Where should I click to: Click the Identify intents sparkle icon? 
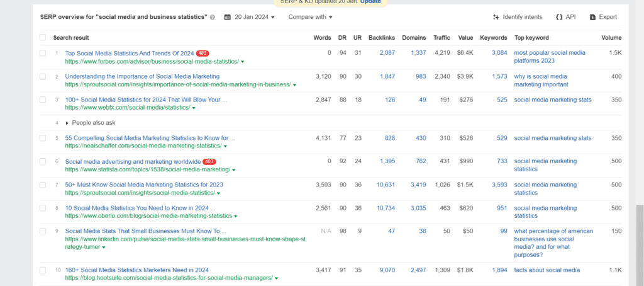pyautogui.click(x=496, y=17)
